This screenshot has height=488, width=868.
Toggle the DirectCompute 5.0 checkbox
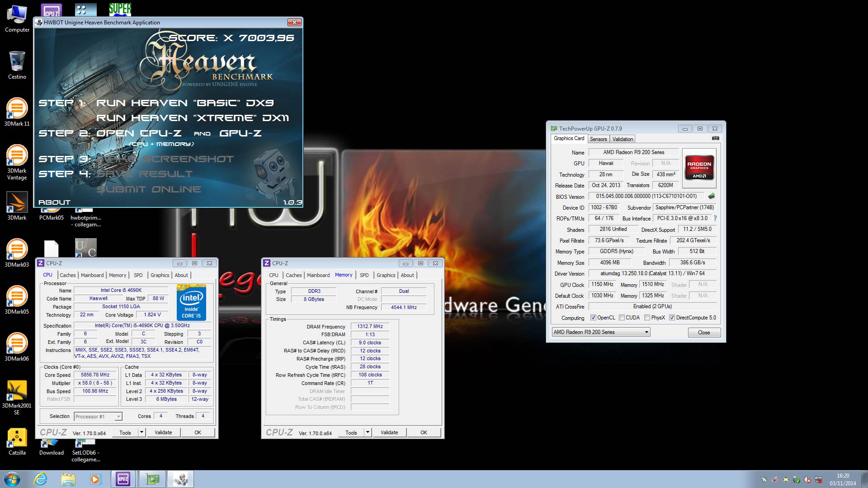point(672,318)
